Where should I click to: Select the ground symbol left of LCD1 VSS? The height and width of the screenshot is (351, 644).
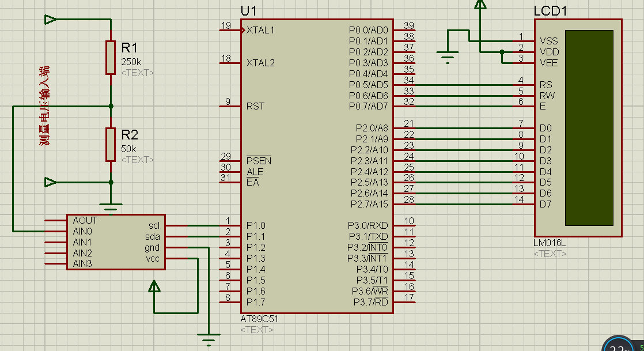pyautogui.click(x=447, y=57)
